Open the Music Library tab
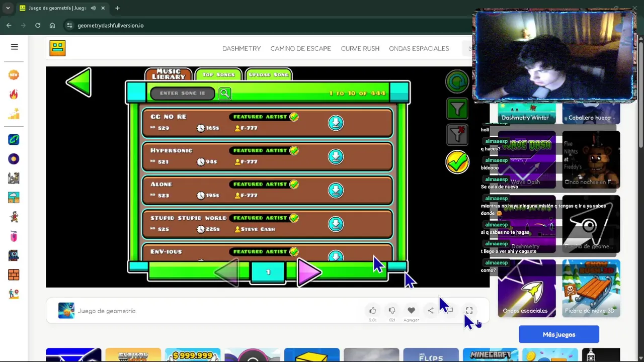This screenshot has width=644, height=362. [169, 74]
